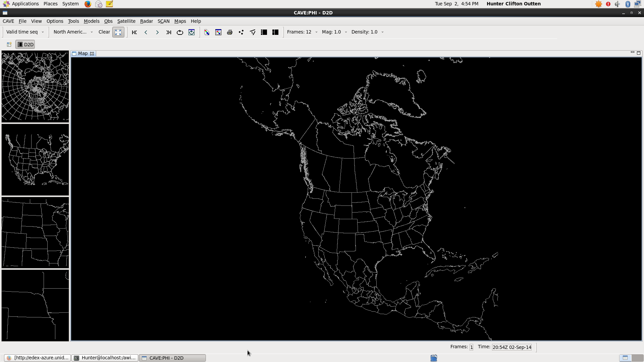Jump to the last frame

169,32
